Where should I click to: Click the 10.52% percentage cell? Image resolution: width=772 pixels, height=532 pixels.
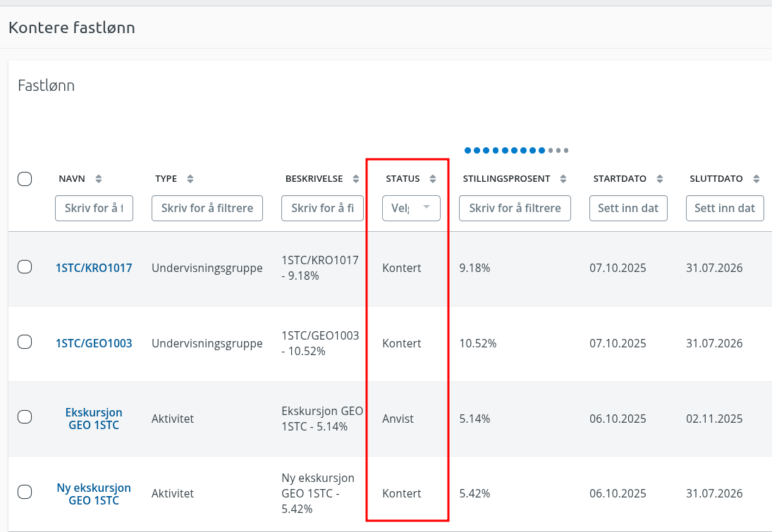click(478, 344)
